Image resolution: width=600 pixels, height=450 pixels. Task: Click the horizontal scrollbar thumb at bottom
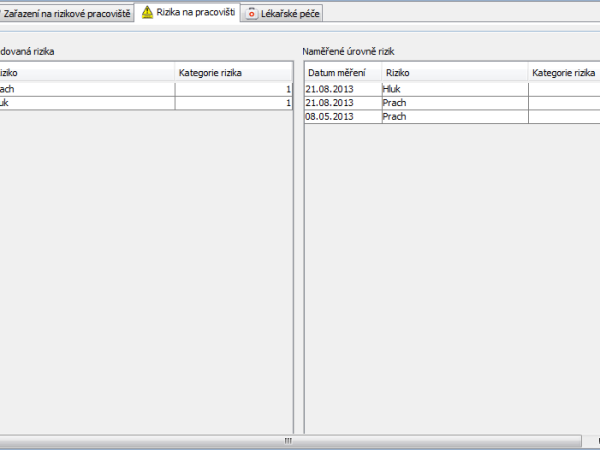coord(288,440)
